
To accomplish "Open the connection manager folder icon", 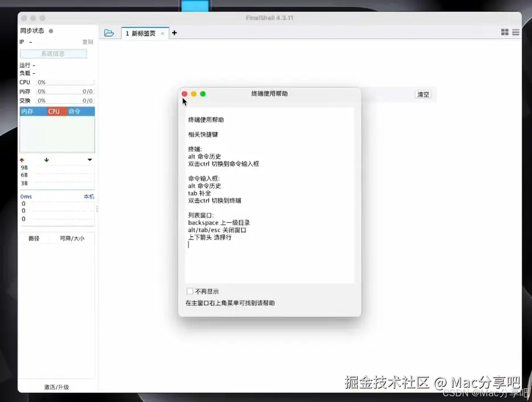I will (109, 33).
